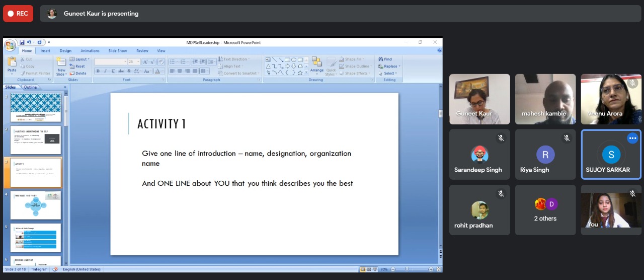Click the Reset slide button
The image size is (644, 280).
tap(77, 66)
